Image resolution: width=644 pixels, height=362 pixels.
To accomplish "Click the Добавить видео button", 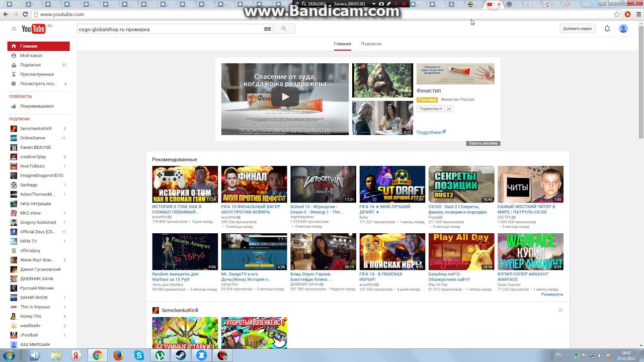I will click(x=578, y=29).
